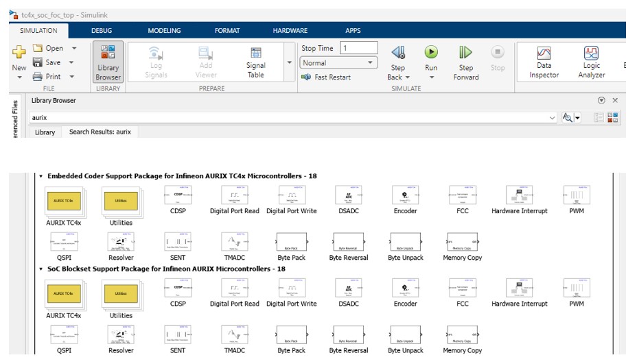Select Hardware Interrupt block under Embedded Coder
This screenshot has height=364, width=637.
[x=519, y=199]
